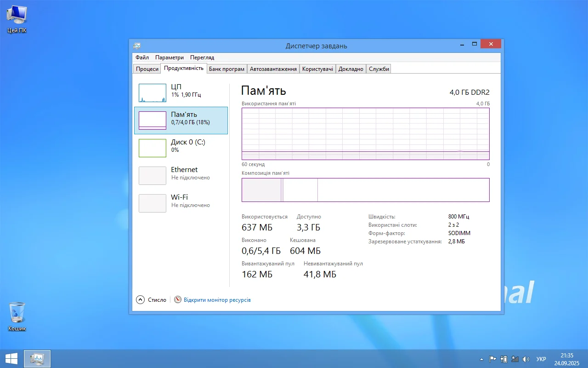Viewport: 588px width, 368px height.
Task: Click the network tray icon
Action: [x=515, y=359]
